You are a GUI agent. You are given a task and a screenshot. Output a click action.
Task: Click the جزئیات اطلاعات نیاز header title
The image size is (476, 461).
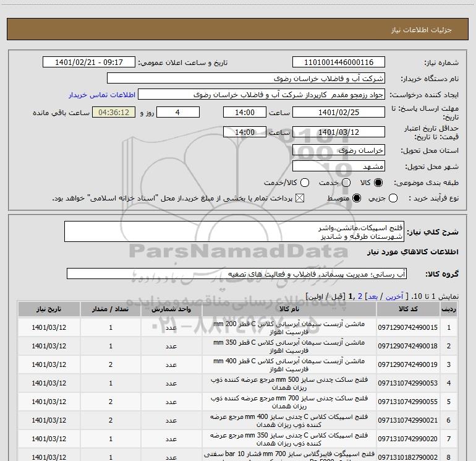(x=421, y=30)
